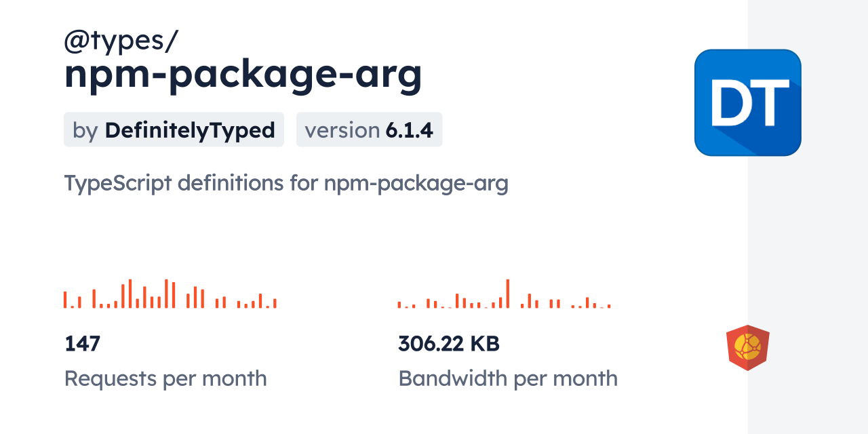868x434 pixels.
Task: Click the '147' requests count
Action: (82, 343)
